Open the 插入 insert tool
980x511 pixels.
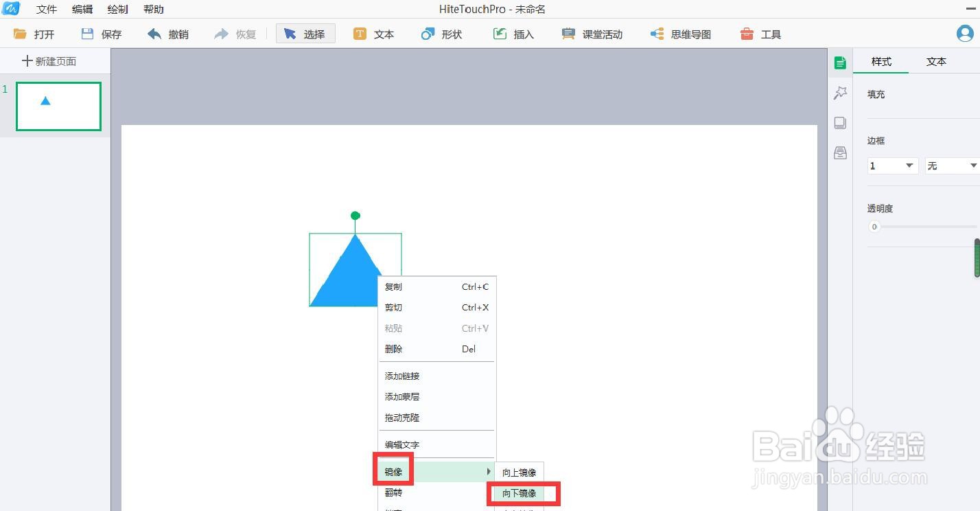[513, 33]
